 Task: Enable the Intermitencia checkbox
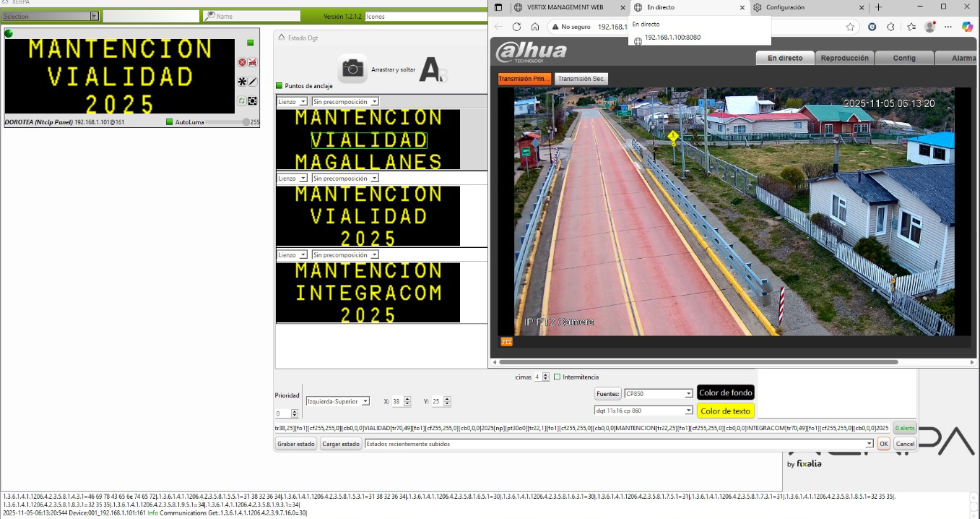click(x=557, y=377)
